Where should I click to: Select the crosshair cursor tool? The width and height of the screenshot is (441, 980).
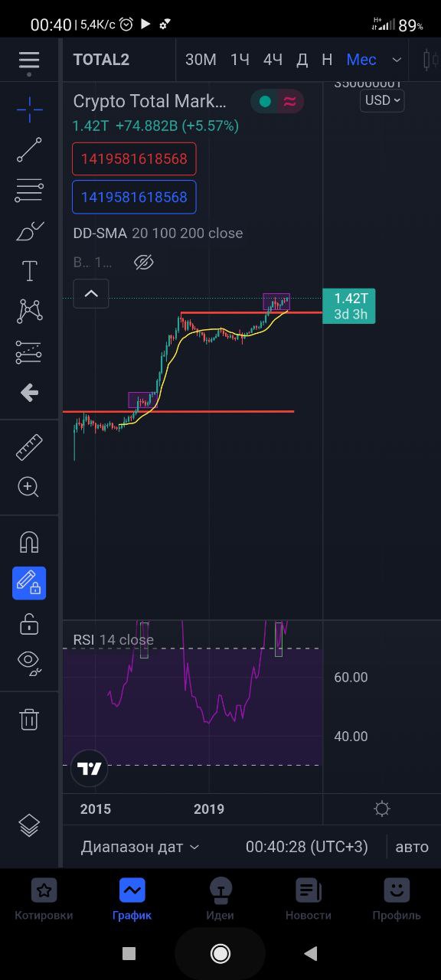(29, 109)
